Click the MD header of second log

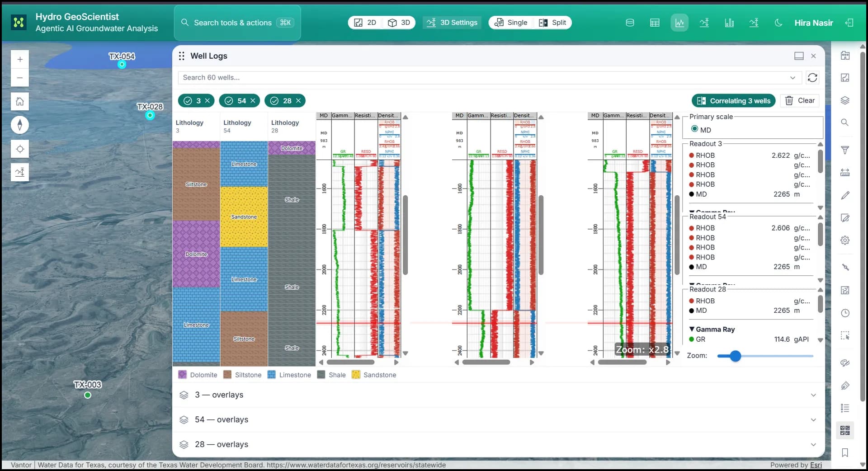pos(459,116)
